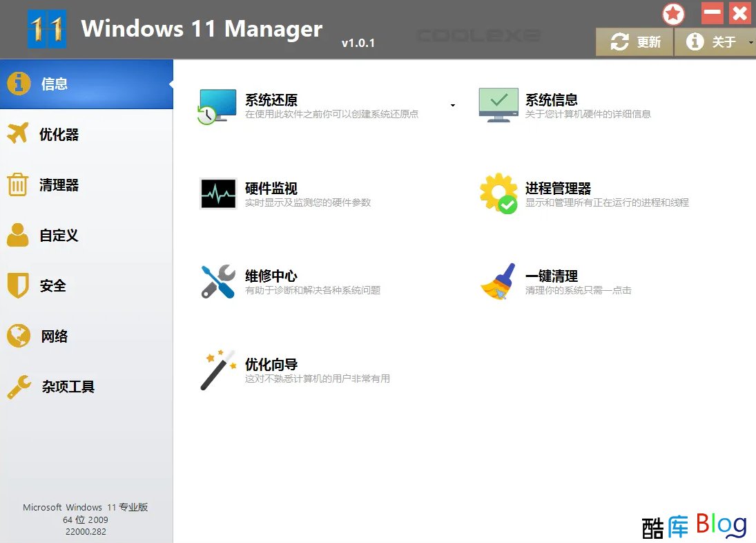The image size is (756, 543).
Task: Click the 优化向导 magic wand icon
Action: 218,370
